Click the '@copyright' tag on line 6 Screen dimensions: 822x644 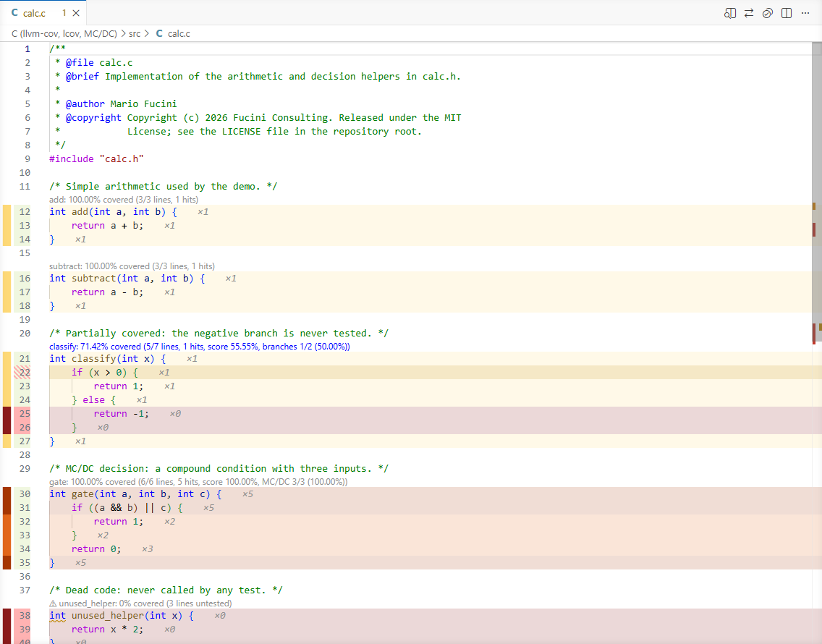[x=93, y=117]
